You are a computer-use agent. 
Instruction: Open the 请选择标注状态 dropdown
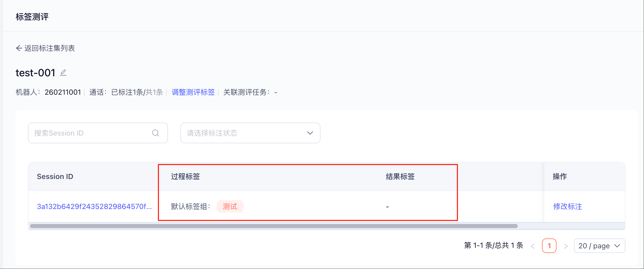pyautogui.click(x=250, y=133)
